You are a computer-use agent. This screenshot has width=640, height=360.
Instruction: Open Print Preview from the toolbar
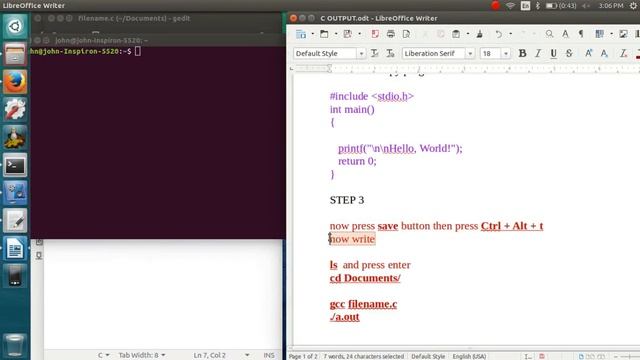tap(407, 34)
